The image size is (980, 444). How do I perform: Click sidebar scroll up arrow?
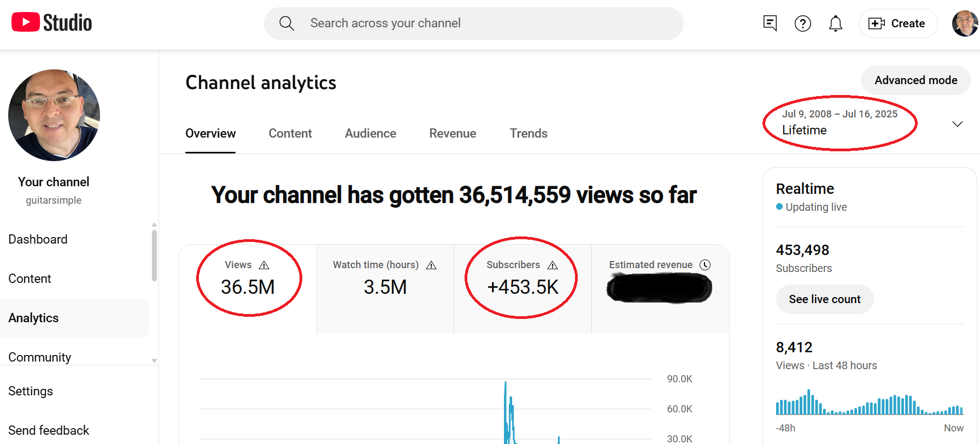pos(154,224)
